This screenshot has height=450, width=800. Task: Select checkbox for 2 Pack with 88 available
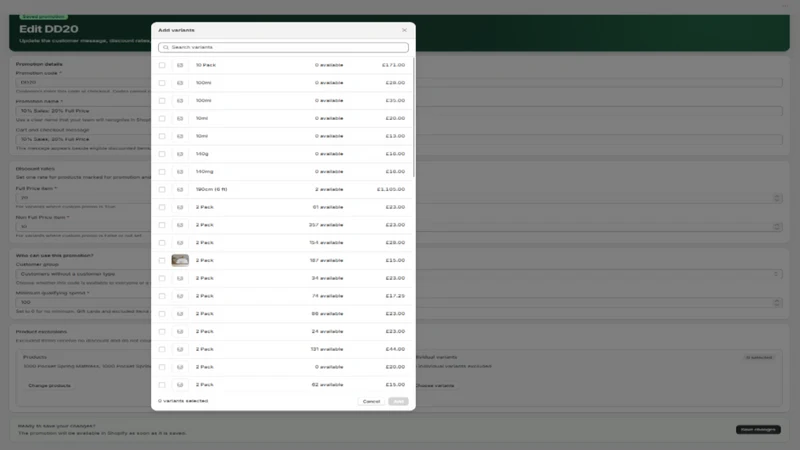(162, 314)
